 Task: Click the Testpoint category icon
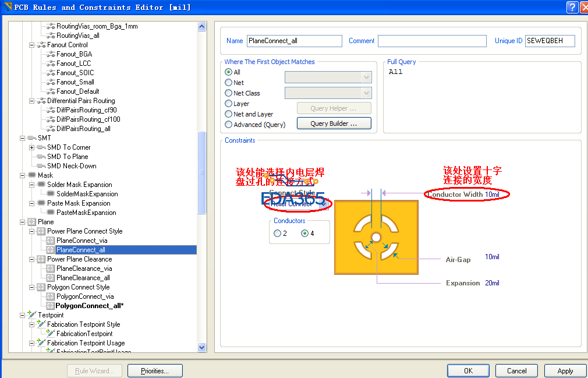(32, 315)
